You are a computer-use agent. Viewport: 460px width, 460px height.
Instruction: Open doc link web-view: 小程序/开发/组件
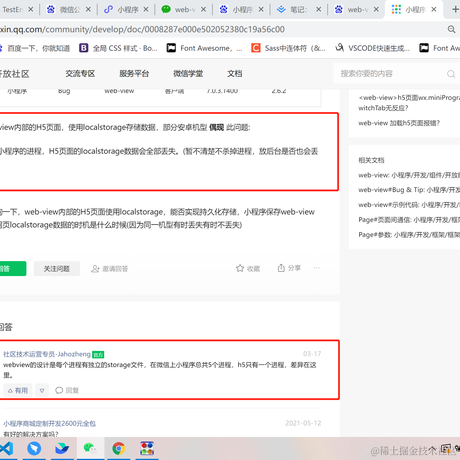tap(409, 175)
